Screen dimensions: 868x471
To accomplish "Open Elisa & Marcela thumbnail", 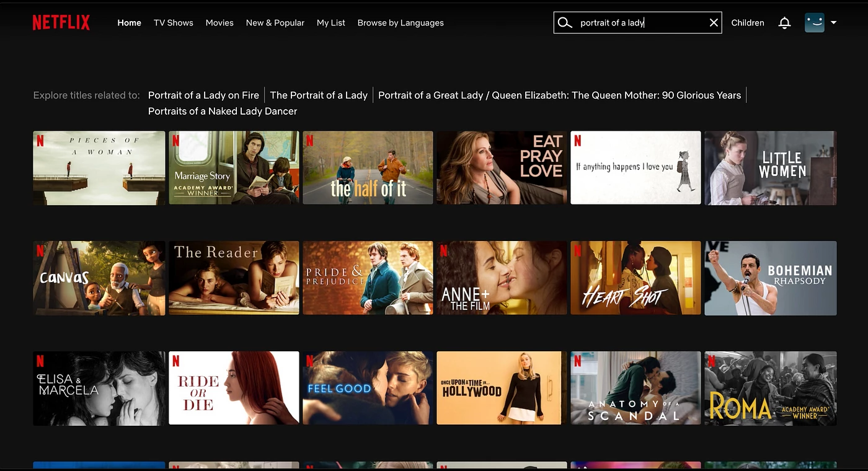I will pyautogui.click(x=99, y=388).
